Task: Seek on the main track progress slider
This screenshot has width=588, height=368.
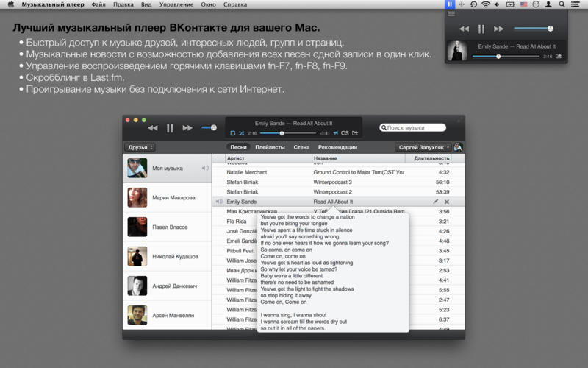Action: pyautogui.click(x=288, y=133)
